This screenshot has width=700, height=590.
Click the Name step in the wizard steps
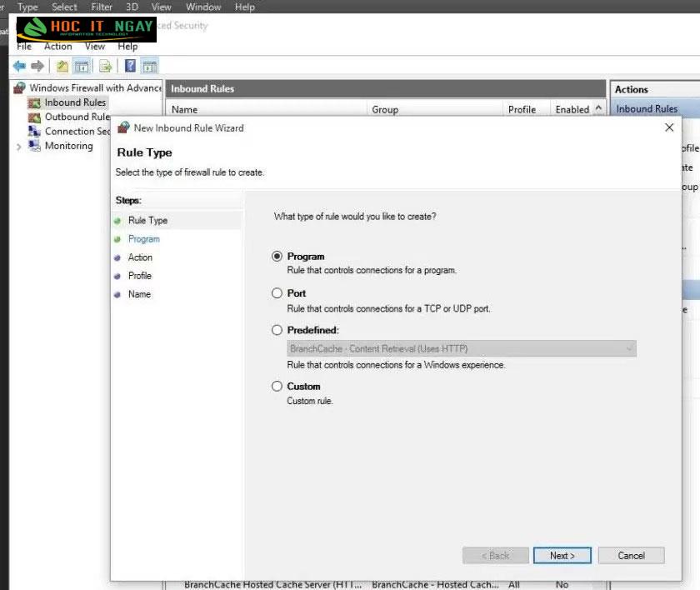[139, 294]
